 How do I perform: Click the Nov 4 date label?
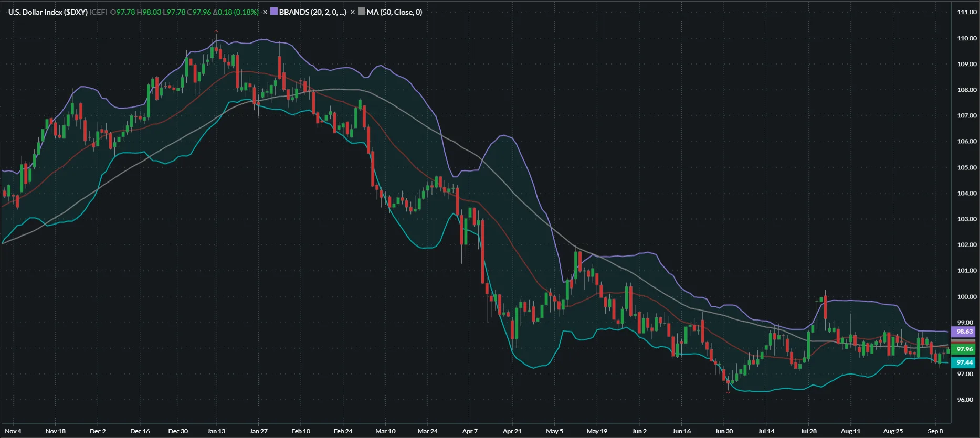(13, 431)
